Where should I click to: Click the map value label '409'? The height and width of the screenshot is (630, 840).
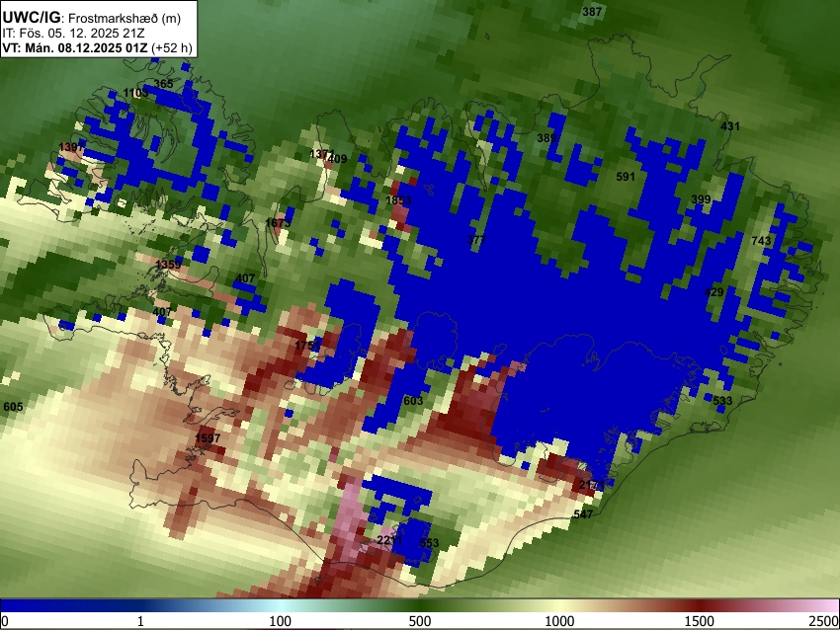point(338,158)
